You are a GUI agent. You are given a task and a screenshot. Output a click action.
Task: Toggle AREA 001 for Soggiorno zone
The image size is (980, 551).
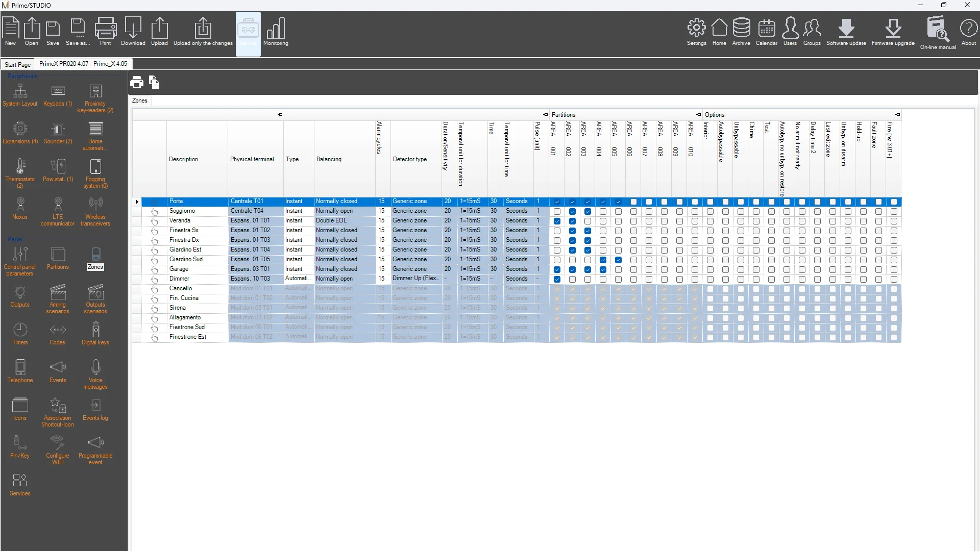tap(557, 211)
